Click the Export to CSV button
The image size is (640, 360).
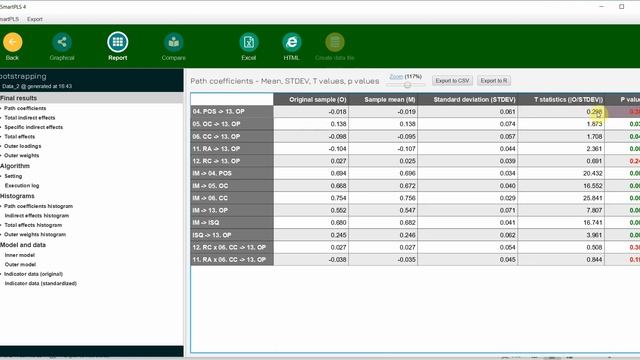coord(452,81)
